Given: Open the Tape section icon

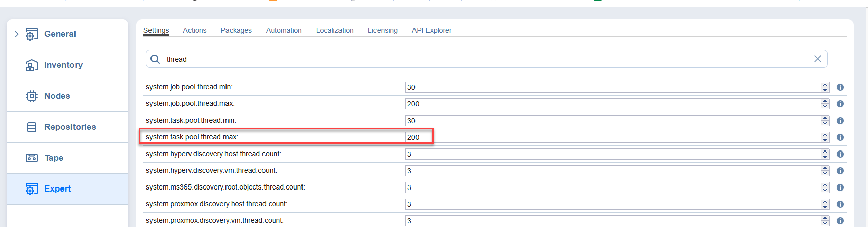Looking at the screenshot, I should click(x=31, y=158).
